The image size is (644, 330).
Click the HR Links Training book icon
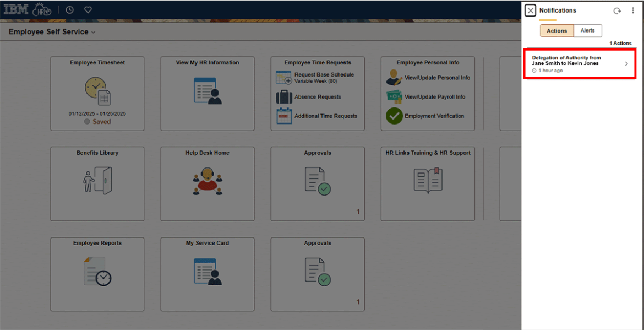click(x=428, y=181)
